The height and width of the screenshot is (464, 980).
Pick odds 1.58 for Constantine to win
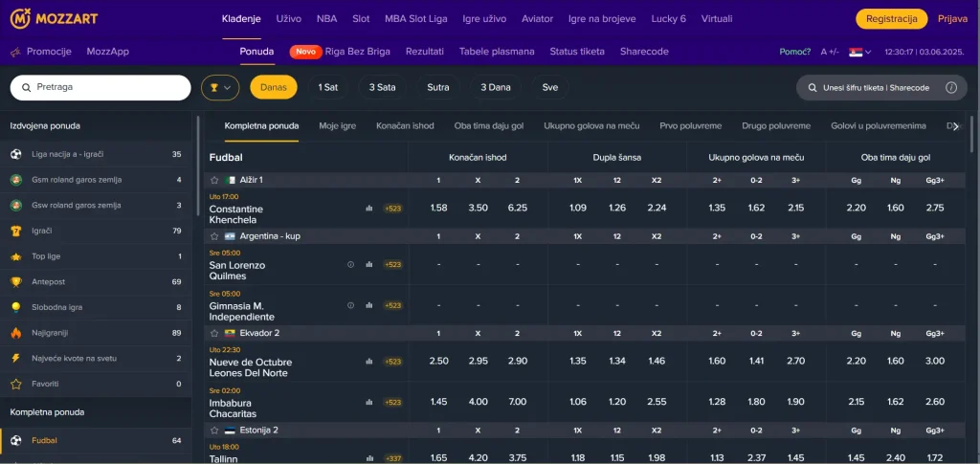[x=438, y=208]
